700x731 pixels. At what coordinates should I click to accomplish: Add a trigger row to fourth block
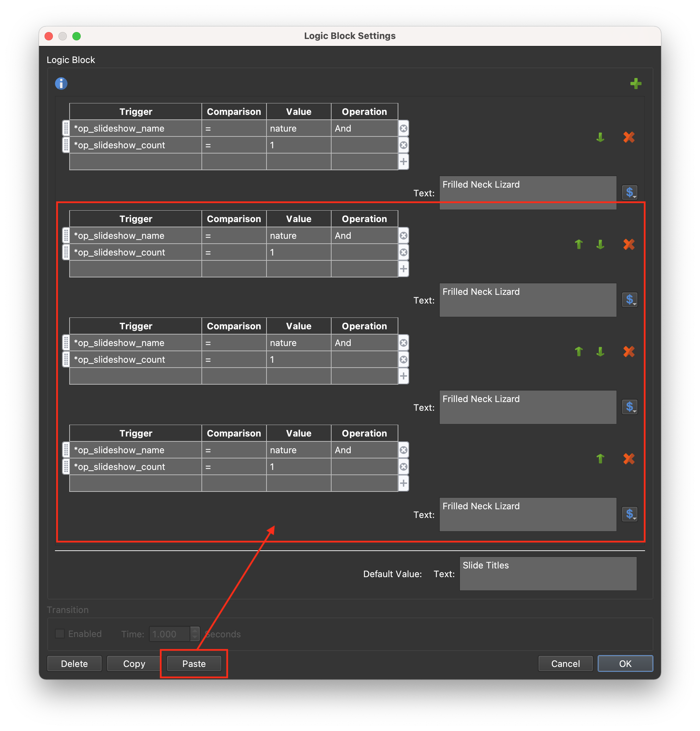click(403, 484)
